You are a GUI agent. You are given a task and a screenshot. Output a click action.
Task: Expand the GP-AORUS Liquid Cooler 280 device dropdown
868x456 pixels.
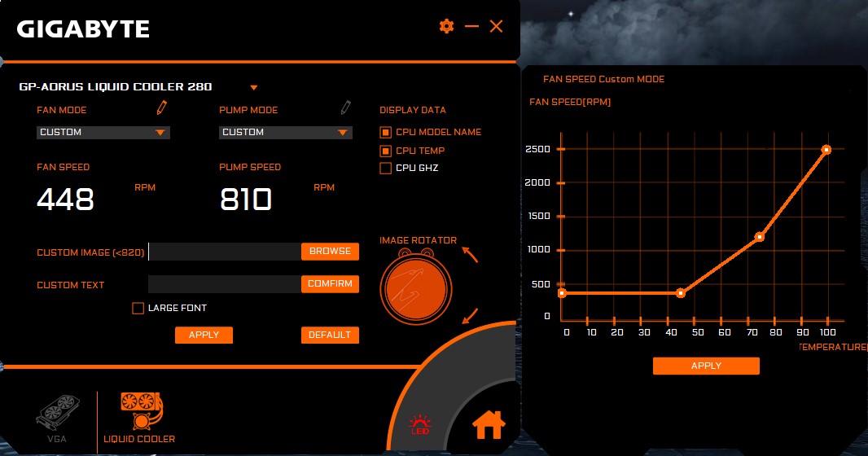click(253, 87)
